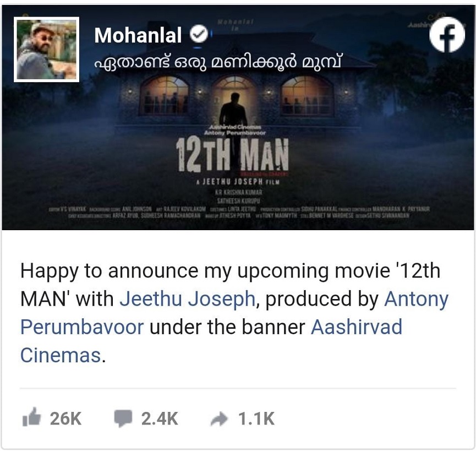Click the 12TH MAN poster title

tap(232, 155)
